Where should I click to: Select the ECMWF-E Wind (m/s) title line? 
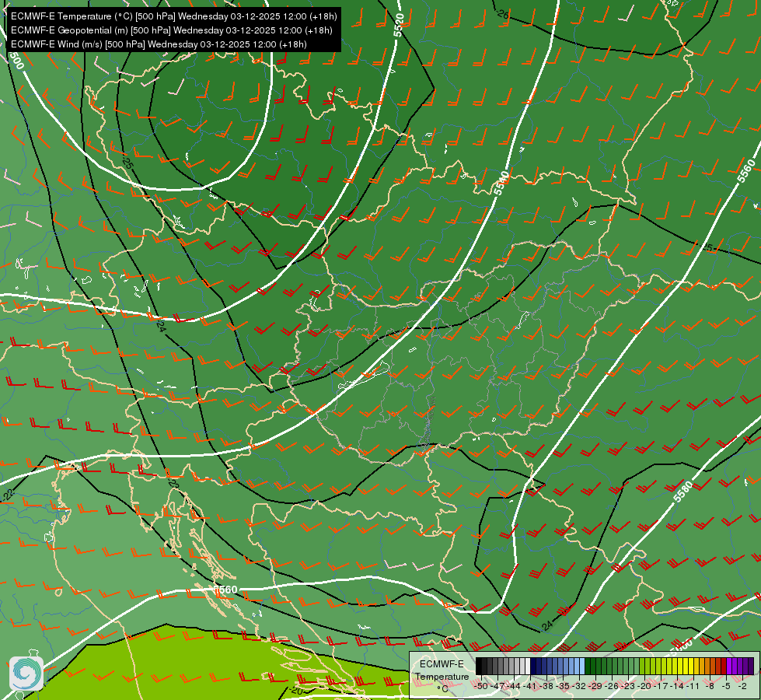click(159, 44)
